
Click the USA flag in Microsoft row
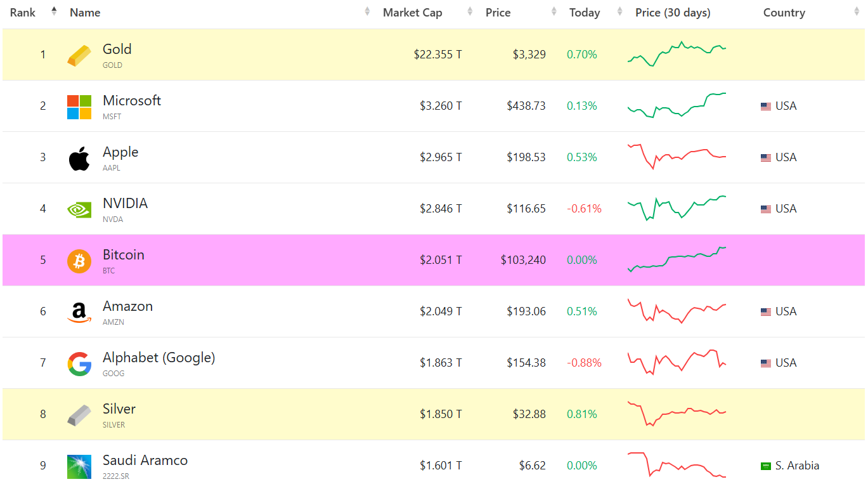766,107
